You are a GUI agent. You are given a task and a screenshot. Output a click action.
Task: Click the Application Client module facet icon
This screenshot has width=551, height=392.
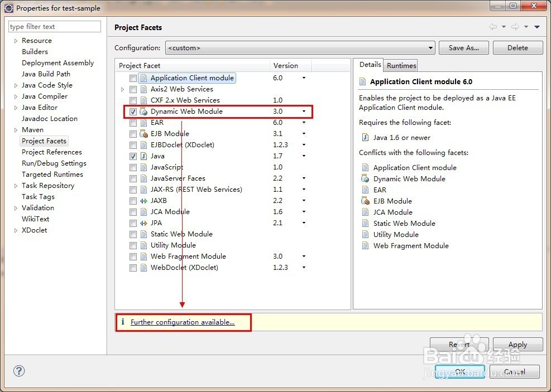point(143,78)
